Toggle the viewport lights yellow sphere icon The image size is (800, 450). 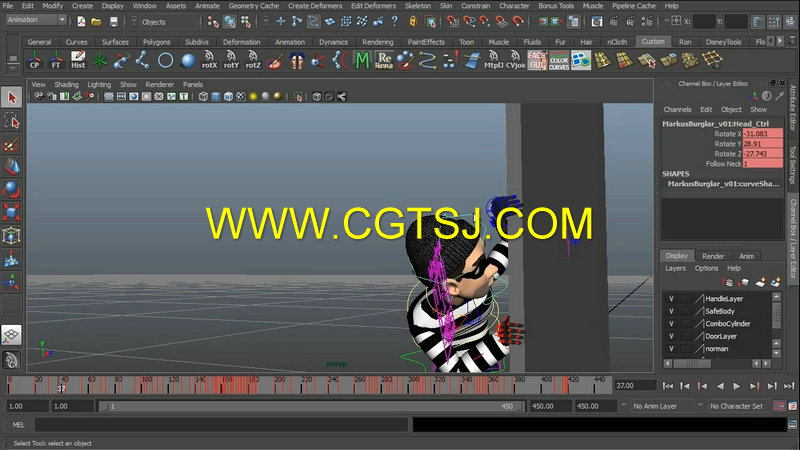coord(253,96)
